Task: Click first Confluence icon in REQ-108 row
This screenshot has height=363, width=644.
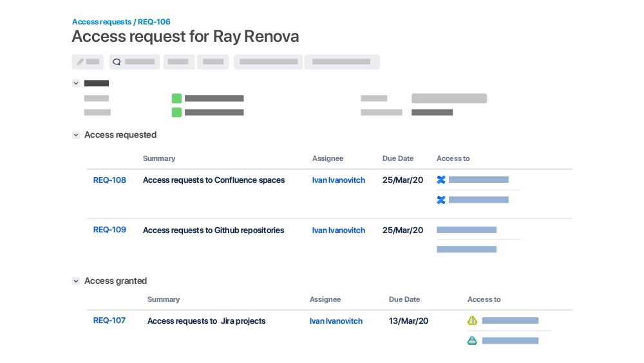Action: [x=441, y=180]
